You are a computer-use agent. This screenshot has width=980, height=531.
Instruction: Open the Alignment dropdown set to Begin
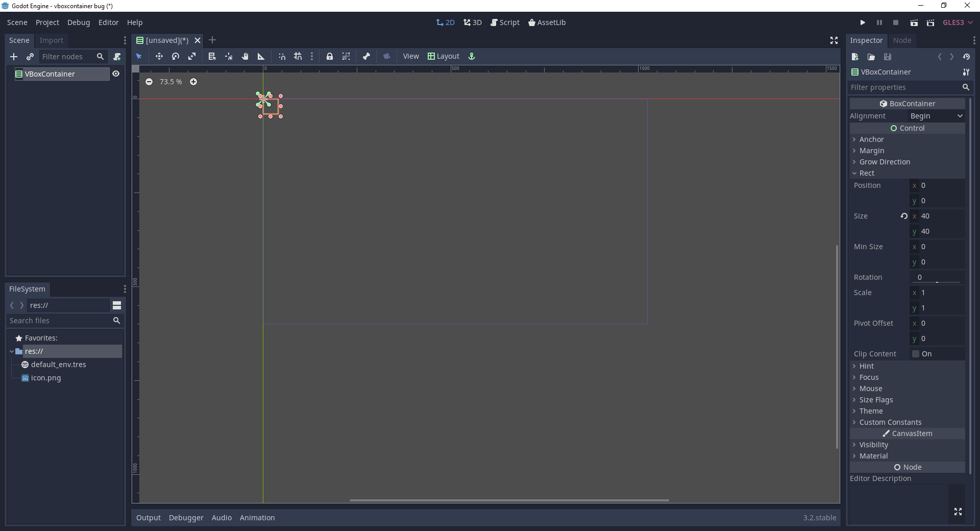936,116
